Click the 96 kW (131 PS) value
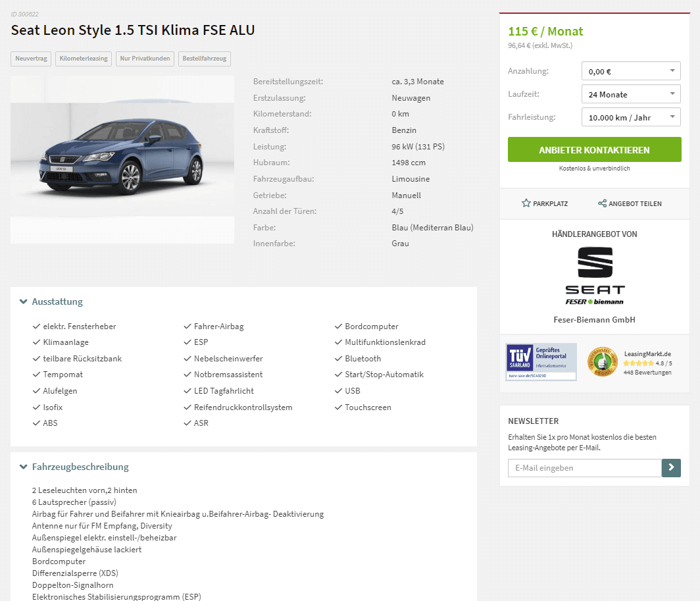Viewport: 700px width, 601px height. click(418, 147)
